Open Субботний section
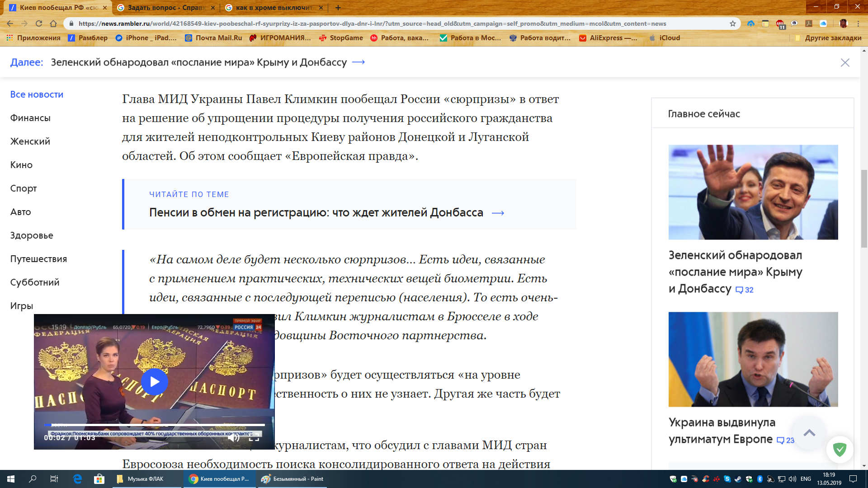This screenshot has width=868, height=488. click(x=35, y=282)
